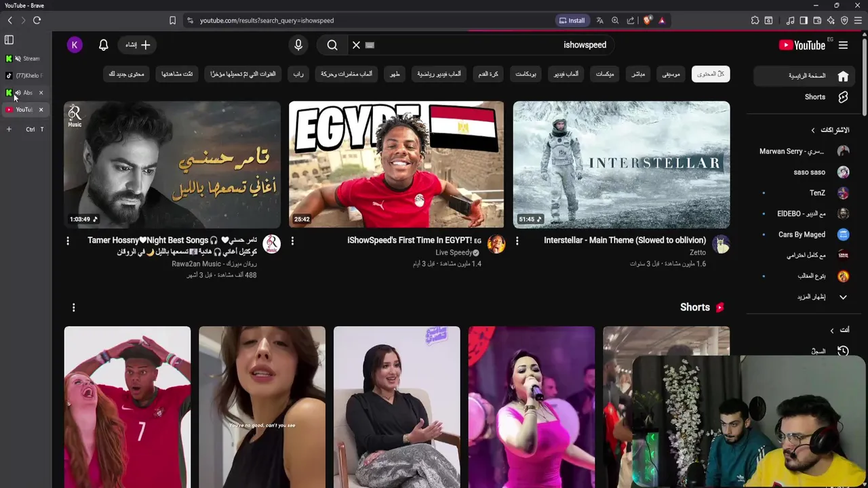This screenshot has height=488, width=868.
Task: Expand the الاشتراكات subscriptions chevron
Action: pyautogui.click(x=813, y=129)
